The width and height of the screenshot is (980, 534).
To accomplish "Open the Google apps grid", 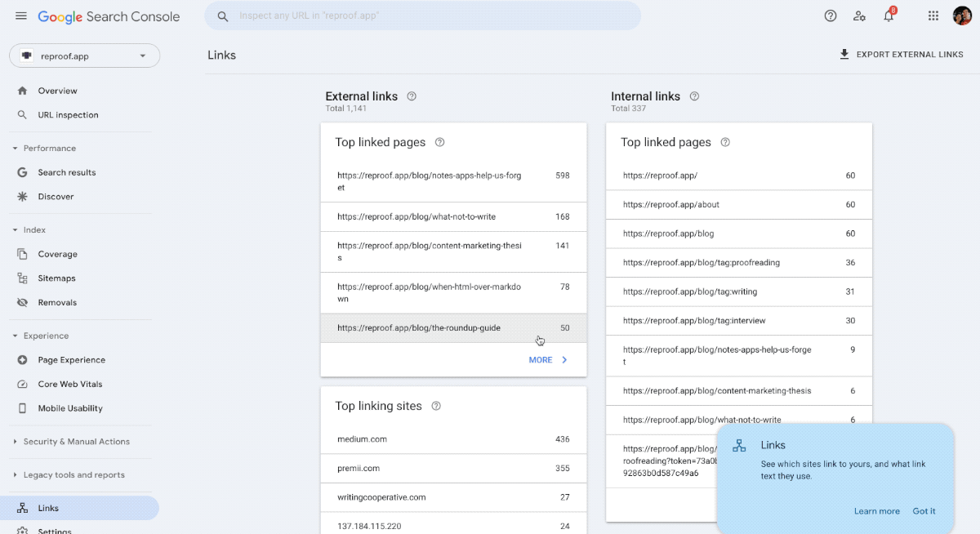I will point(933,16).
